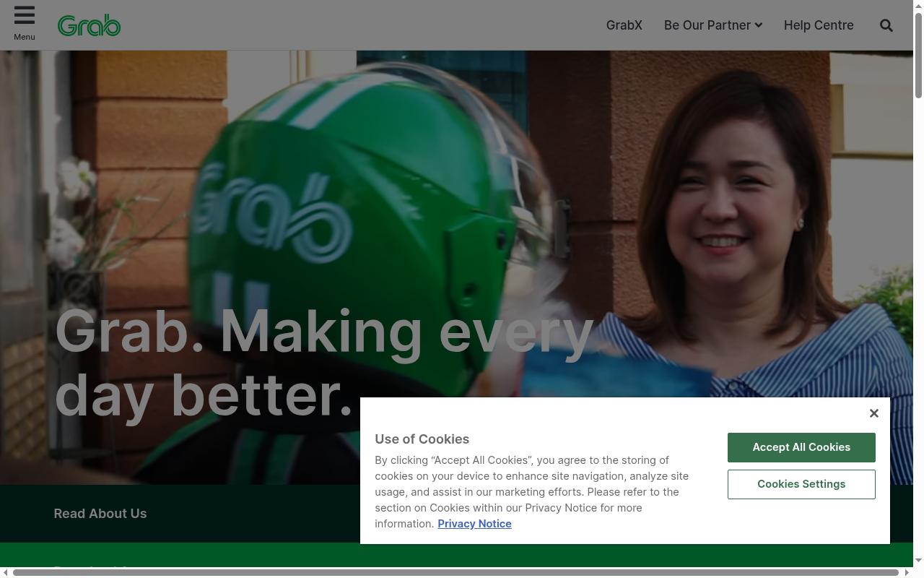Click the scrollbar up arrow
The image size is (924, 578).
pos(918,5)
